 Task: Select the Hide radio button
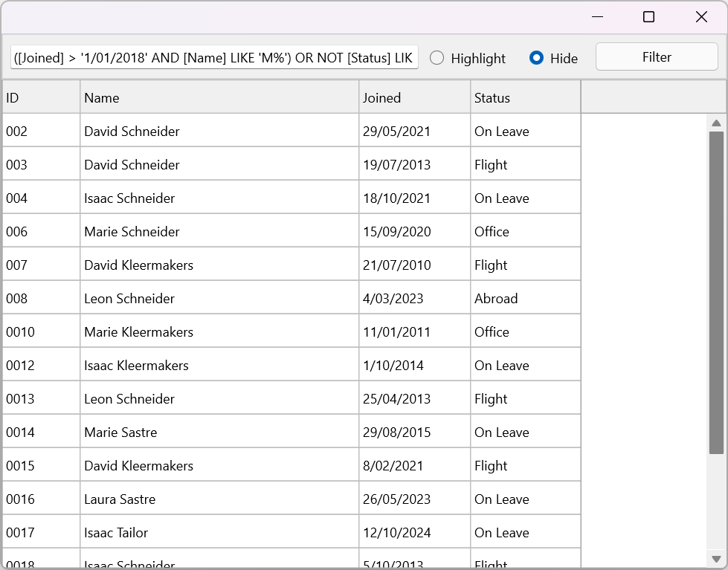click(537, 58)
